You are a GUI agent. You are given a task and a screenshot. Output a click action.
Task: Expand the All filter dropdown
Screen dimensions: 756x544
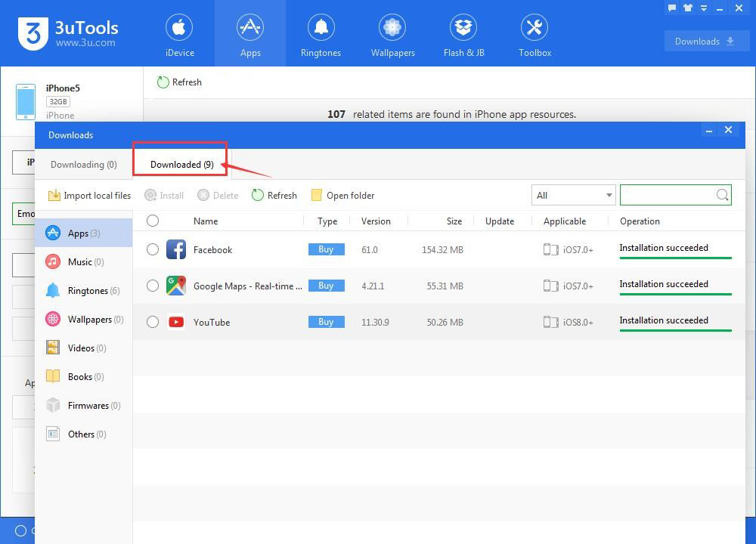pyautogui.click(x=573, y=195)
